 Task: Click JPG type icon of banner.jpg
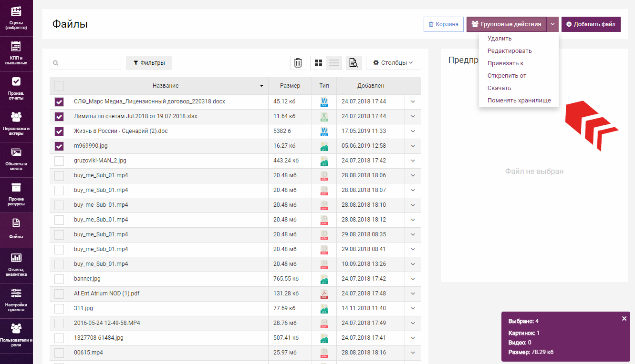pos(324,279)
